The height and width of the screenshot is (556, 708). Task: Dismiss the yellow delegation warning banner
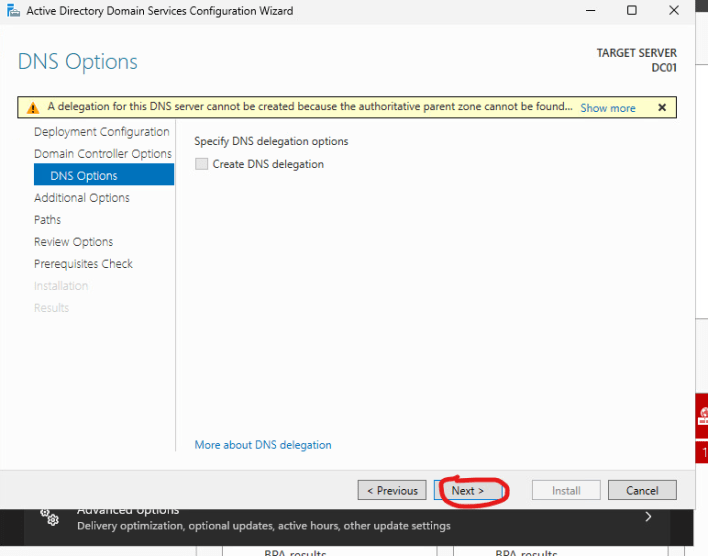662,107
